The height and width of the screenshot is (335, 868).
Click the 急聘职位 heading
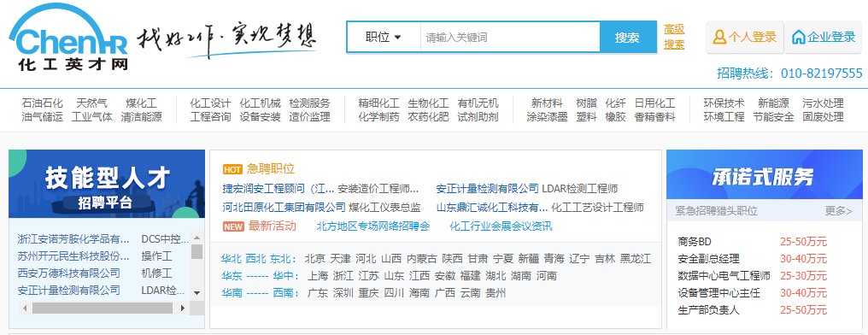pyautogui.click(x=270, y=169)
